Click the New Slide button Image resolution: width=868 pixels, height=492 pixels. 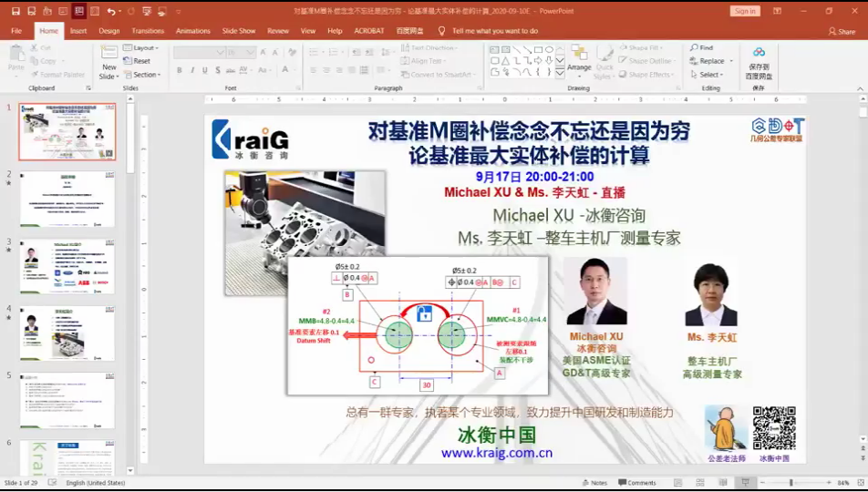click(x=109, y=63)
